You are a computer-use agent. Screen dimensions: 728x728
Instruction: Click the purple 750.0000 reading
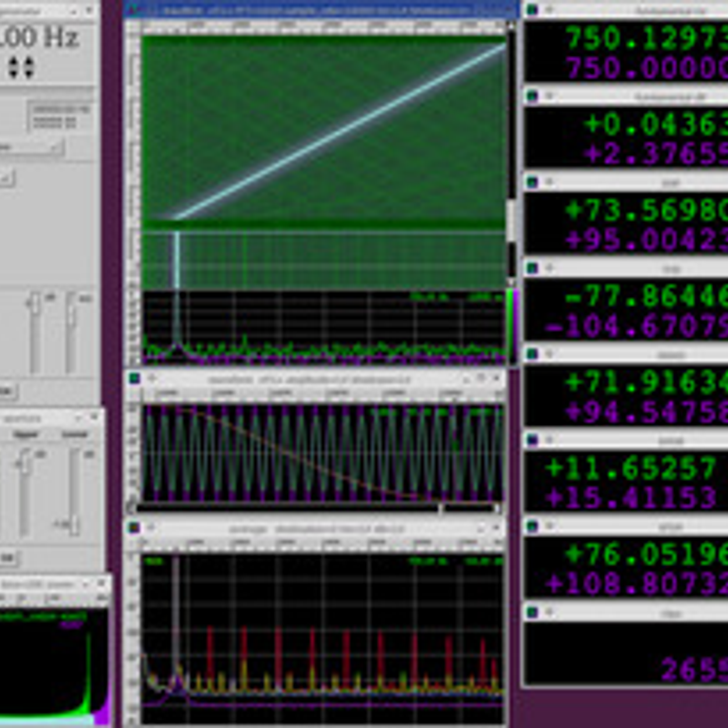tap(646, 69)
